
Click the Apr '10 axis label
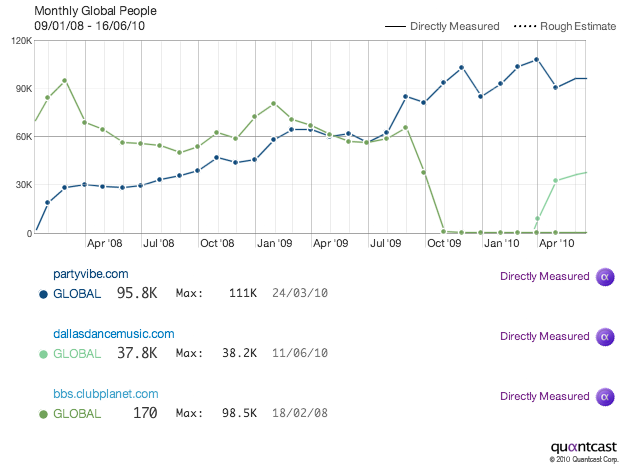[x=556, y=243]
